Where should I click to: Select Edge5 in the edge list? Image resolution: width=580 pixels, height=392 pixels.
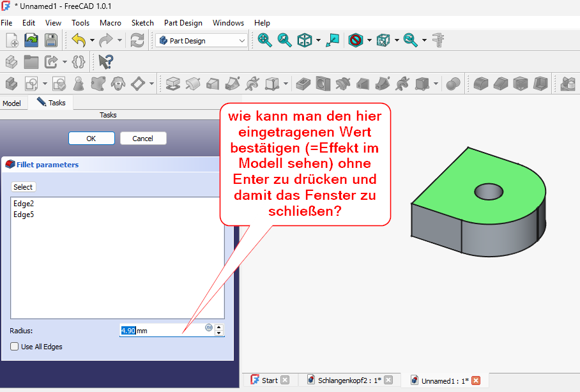click(24, 215)
